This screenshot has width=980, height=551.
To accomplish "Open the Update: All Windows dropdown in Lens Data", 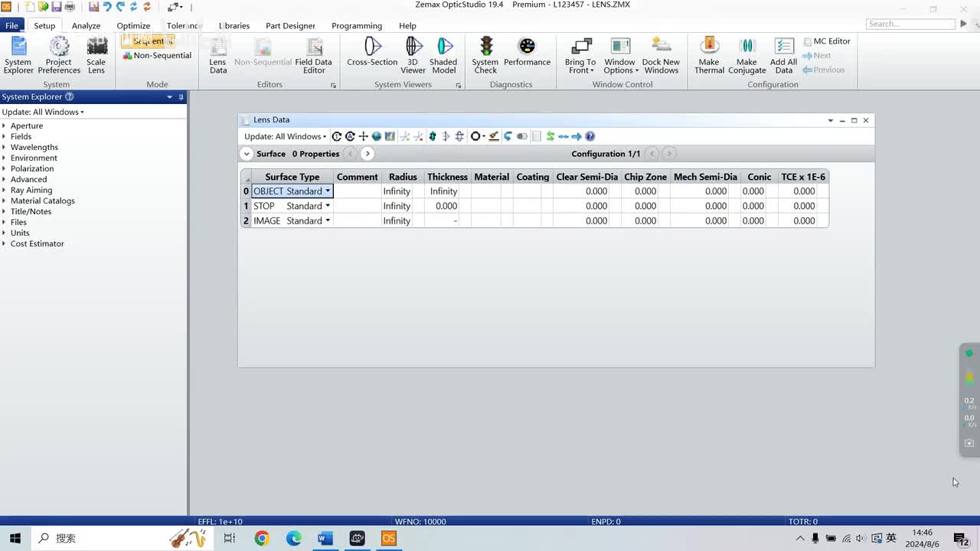I will click(x=285, y=136).
